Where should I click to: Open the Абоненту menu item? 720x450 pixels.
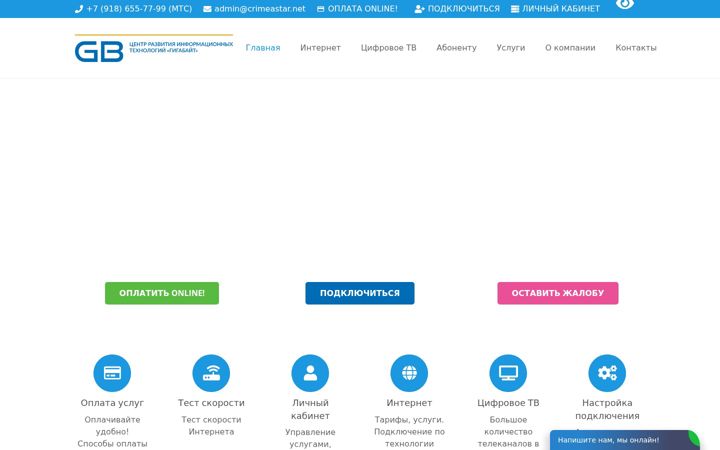point(456,48)
